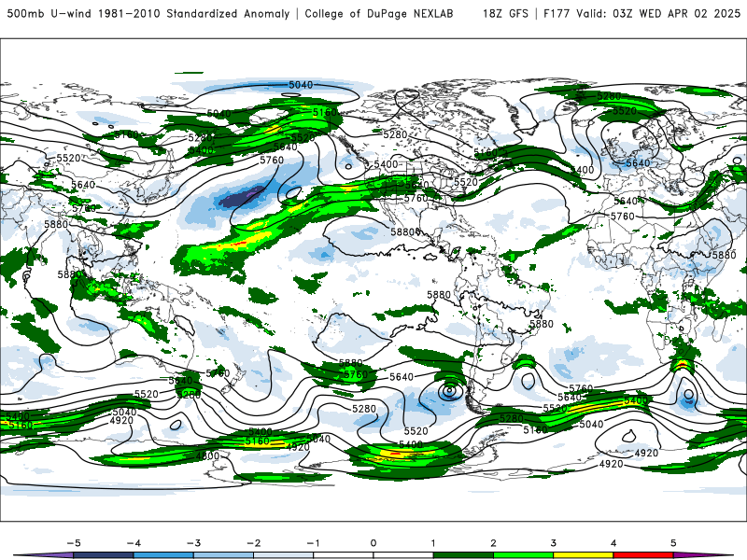The height and width of the screenshot is (560, 747).
Task: Click the 'College of DuPage NEXLAB' text
Action: click(x=379, y=14)
